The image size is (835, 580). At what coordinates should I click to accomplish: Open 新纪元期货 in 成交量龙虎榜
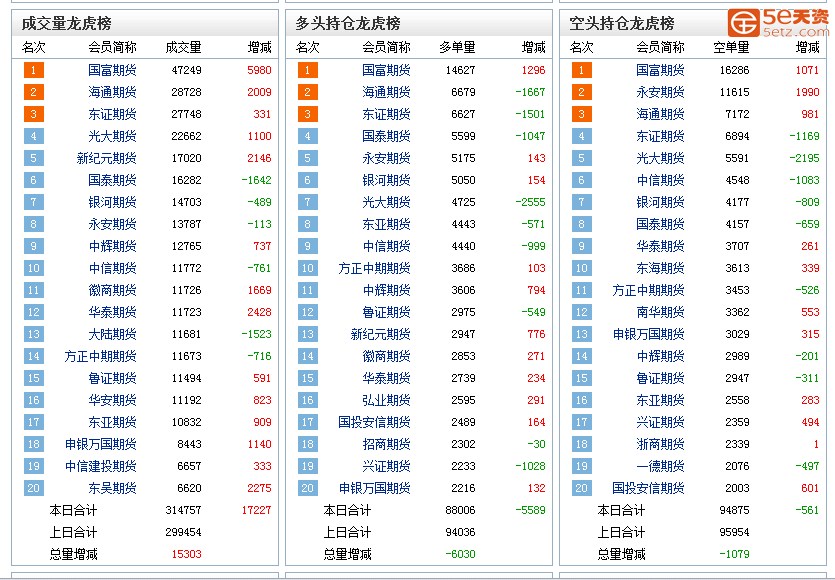(107, 158)
